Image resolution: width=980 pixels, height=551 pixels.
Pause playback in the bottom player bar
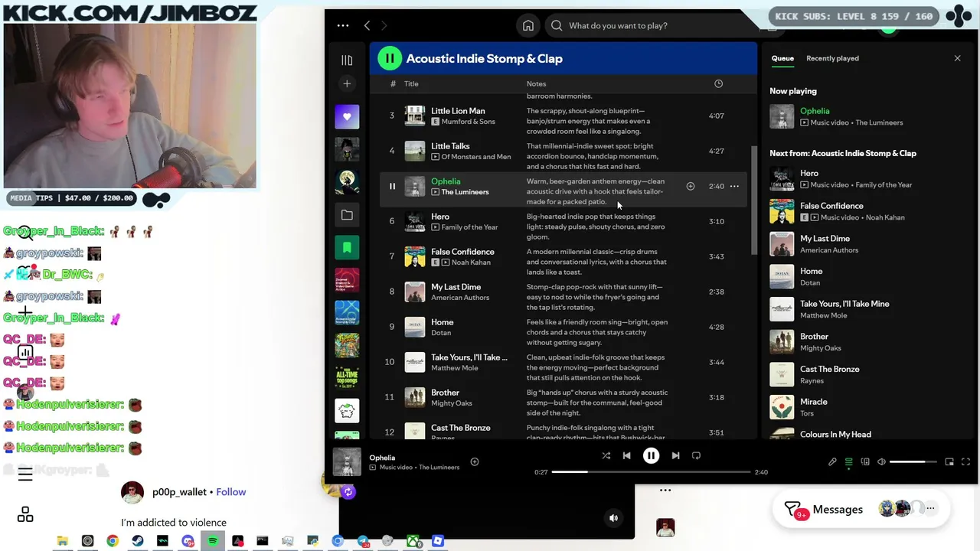coord(651,455)
